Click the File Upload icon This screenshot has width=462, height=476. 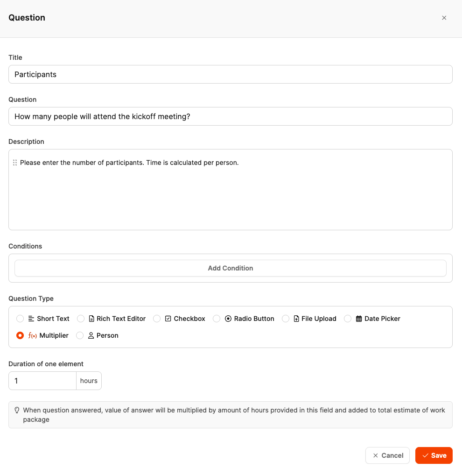click(x=296, y=319)
